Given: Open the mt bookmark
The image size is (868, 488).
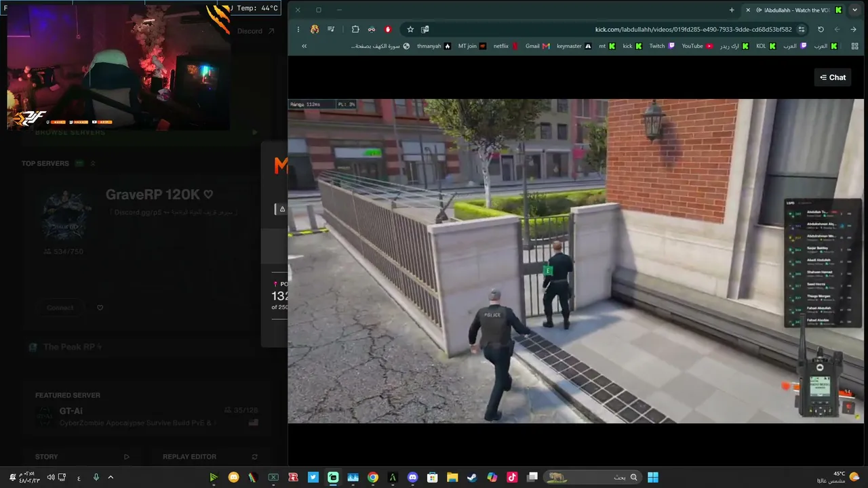Looking at the screenshot, I should point(607,46).
